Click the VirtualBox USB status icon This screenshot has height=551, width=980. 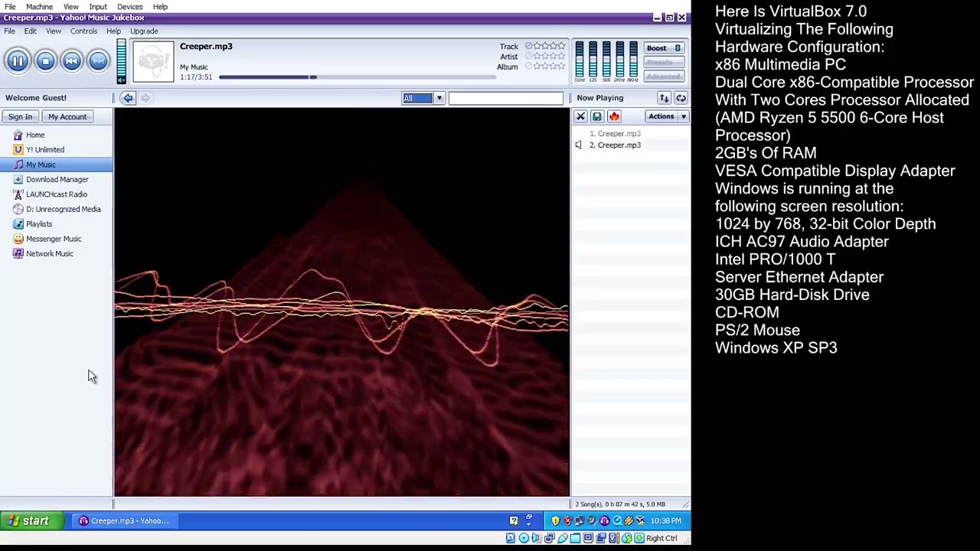click(563, 538)
